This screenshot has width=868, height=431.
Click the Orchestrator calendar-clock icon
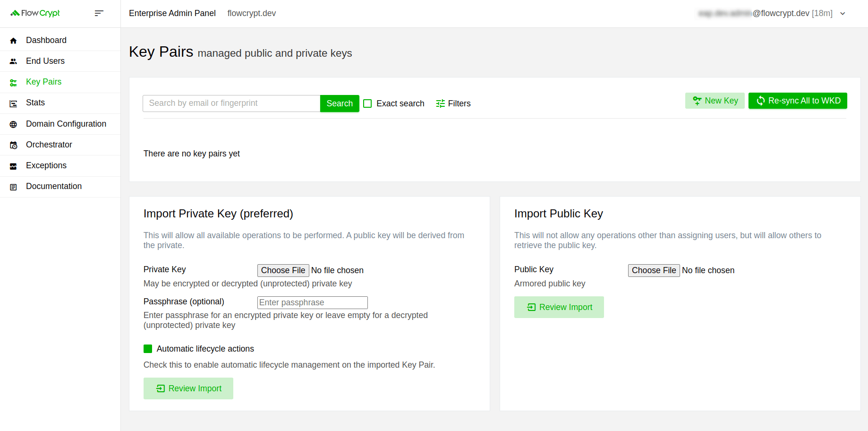pos(13,145)
